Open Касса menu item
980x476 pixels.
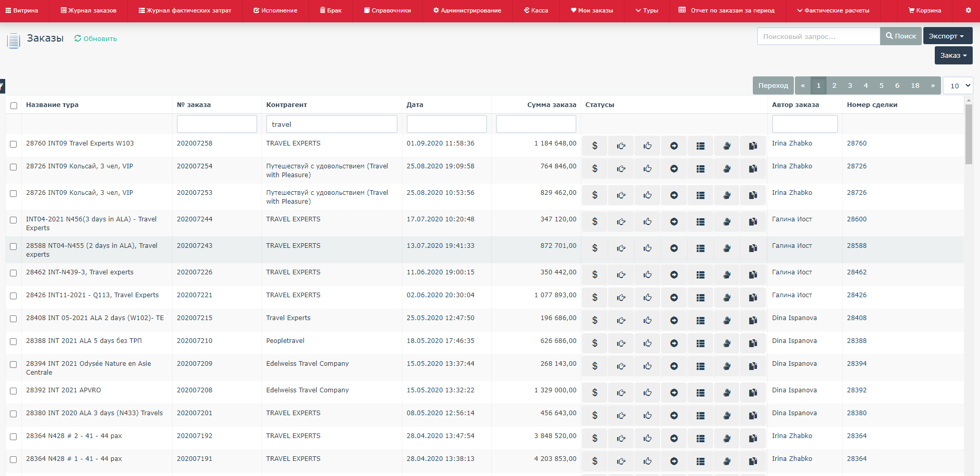pos(536,10)
